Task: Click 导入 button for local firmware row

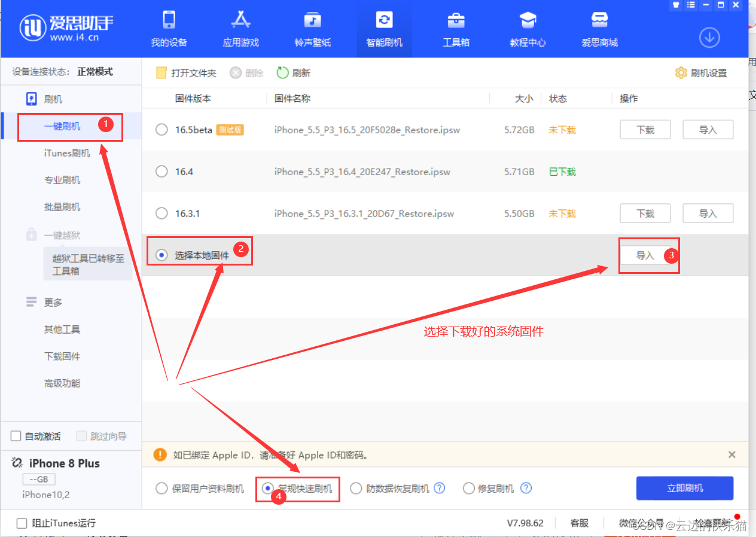Action: click(645, 255)
